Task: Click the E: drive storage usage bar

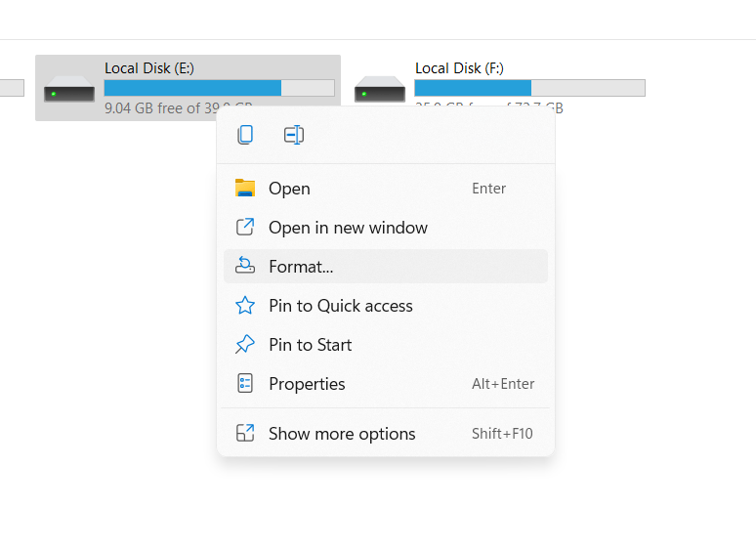Action: (x=220, y=88)
